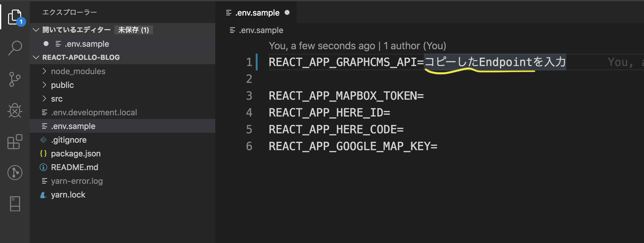Place cursor in REACT_APP_GRAPHCMS_API line
The image size is (644, 243).
[417, 62]
